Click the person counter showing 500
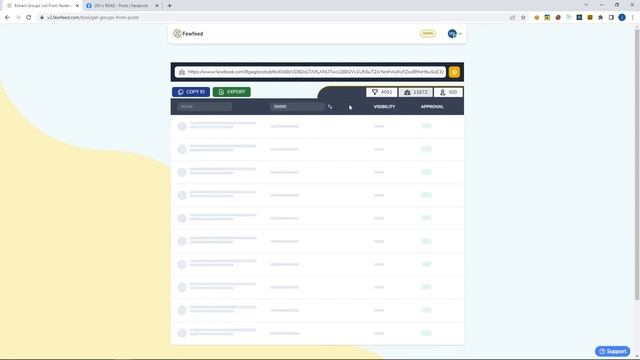640x360 pixels. pyautogui.click(x=448, y=92)
